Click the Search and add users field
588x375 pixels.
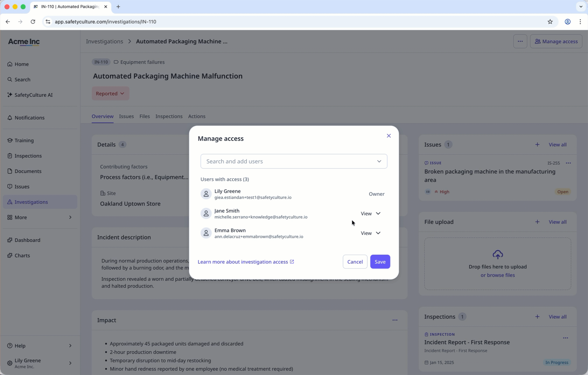pos(294,161)
